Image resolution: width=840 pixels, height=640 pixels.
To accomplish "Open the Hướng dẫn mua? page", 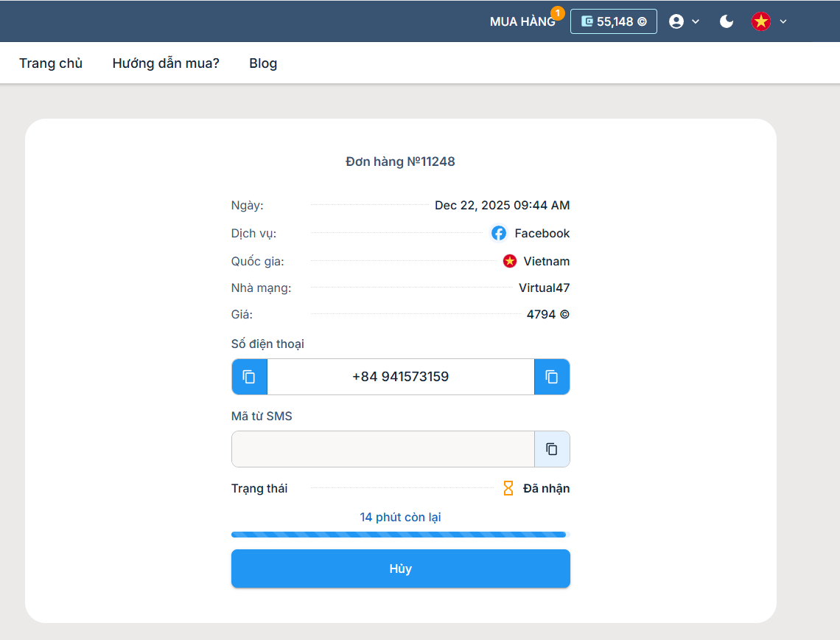I will [x=166, y=63].
